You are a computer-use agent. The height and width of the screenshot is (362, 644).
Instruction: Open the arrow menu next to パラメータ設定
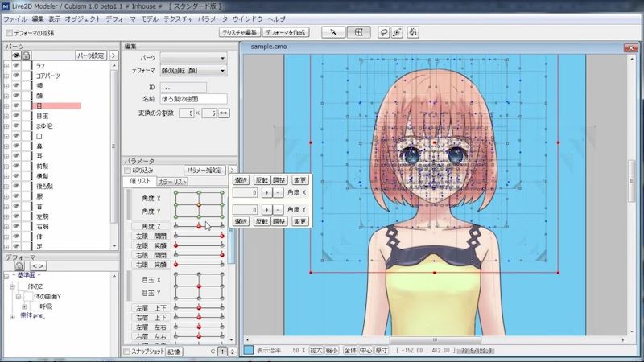pos(232,170)
